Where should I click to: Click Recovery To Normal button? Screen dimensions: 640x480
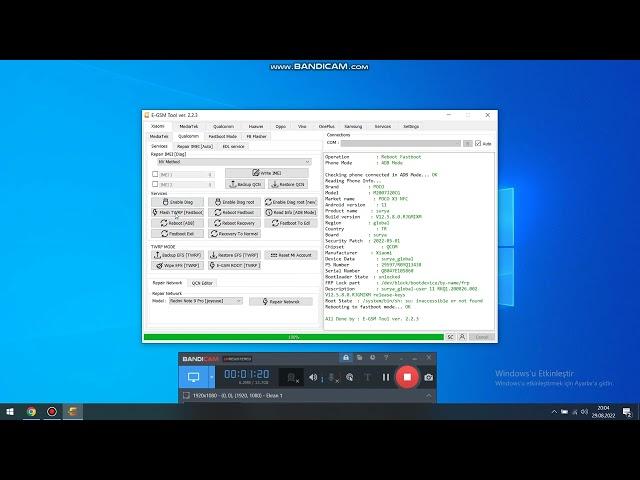pyautogui.click(x=234, y=234)
